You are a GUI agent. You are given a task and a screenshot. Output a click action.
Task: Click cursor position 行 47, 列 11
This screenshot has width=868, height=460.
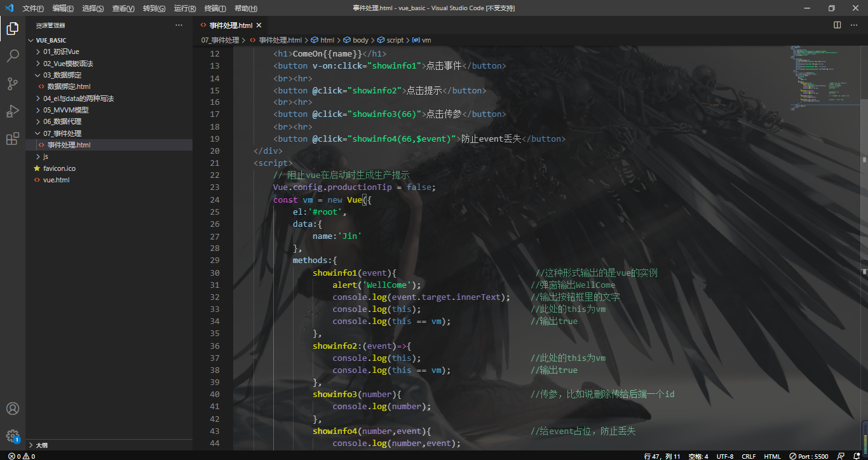[x=661, y=456]
